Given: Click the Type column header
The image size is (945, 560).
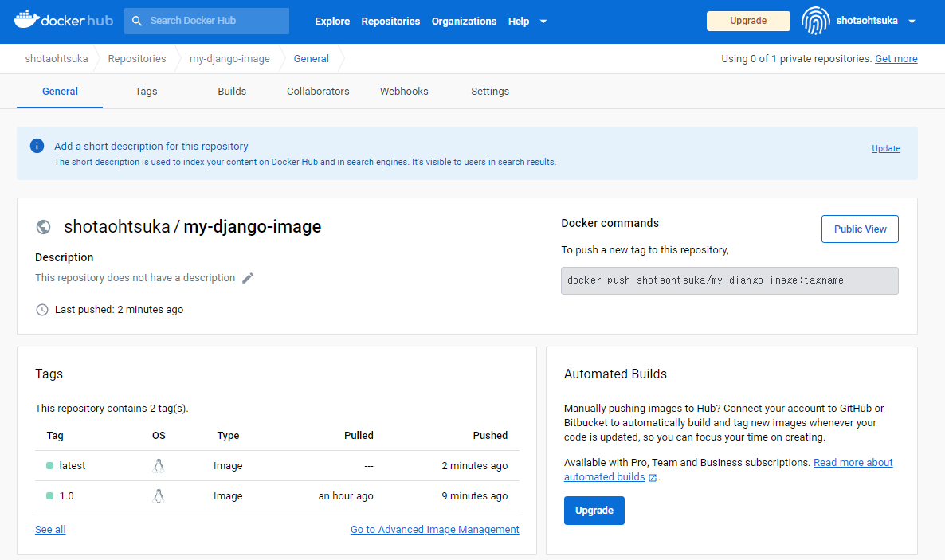Looking at the screenshot, I should pyautogui.click(x=228, y=435).
